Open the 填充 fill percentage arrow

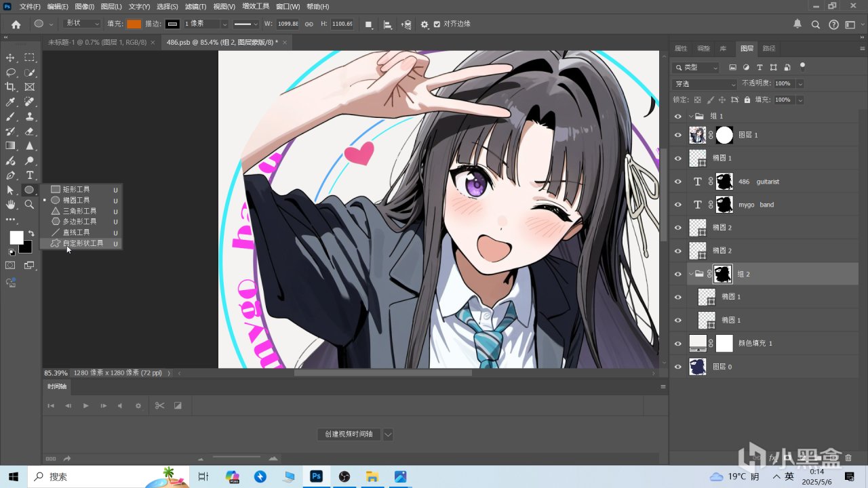point(800,100)
